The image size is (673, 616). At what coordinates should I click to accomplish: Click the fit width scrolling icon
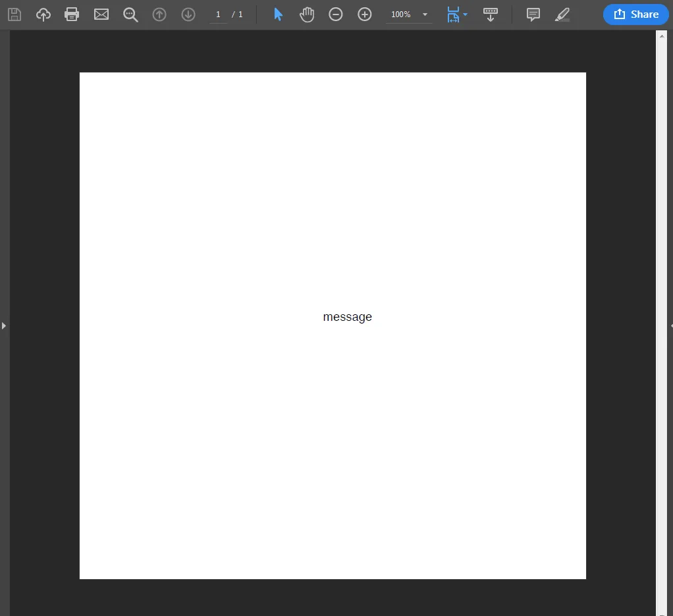(453, 14)
